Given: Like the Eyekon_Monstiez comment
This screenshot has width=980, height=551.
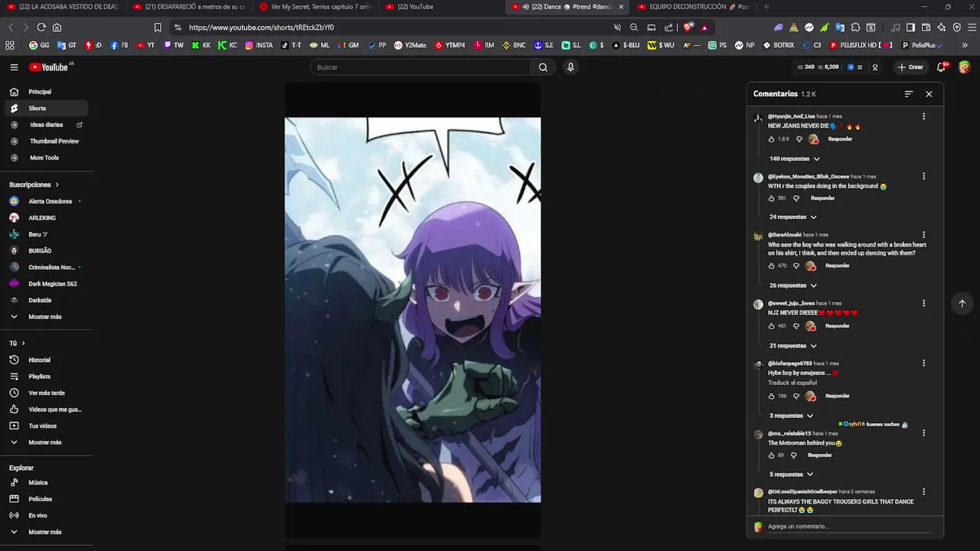Looking at the screenshot, I should [771, 198].
